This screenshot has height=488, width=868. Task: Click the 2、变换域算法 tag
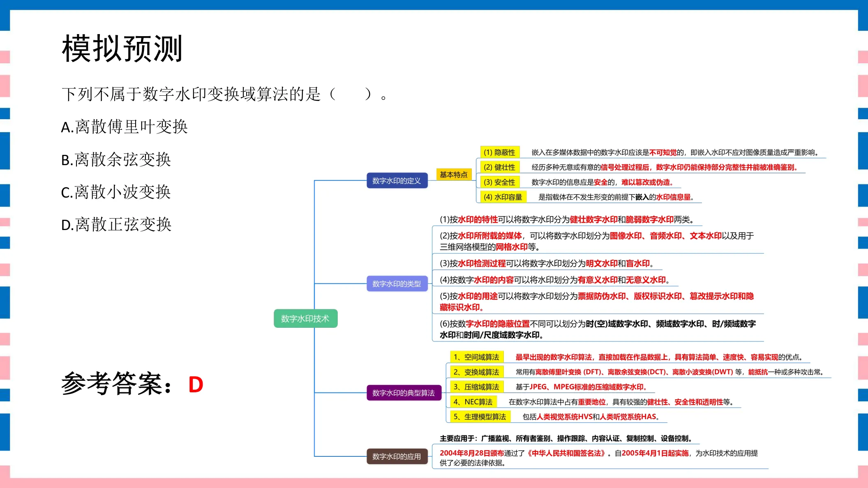click(x=477, y=372)
